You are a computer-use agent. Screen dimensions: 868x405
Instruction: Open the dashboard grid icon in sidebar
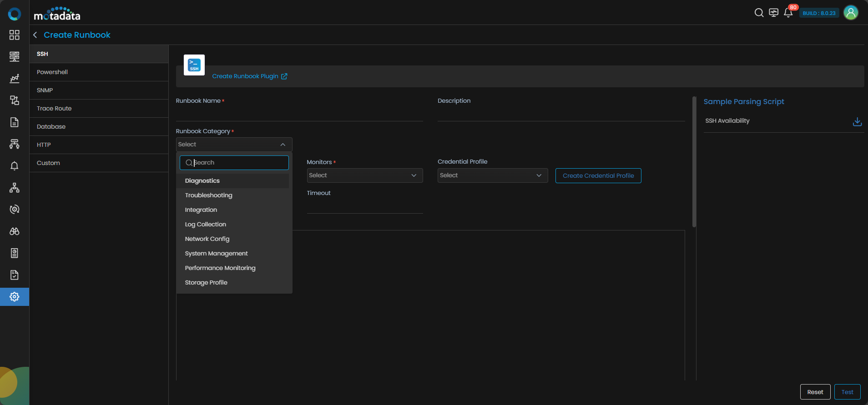15,35
